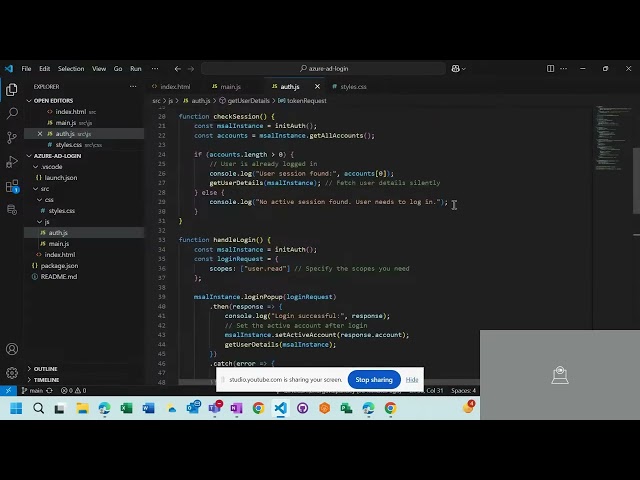
Task: Switch to the styles.css tab
Action: click(x=353, y=87)
